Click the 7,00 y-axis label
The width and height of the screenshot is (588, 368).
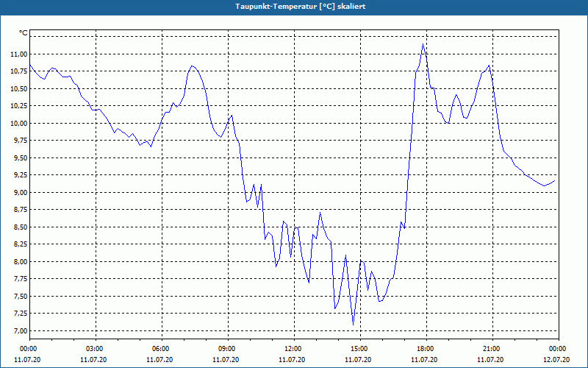21,330
